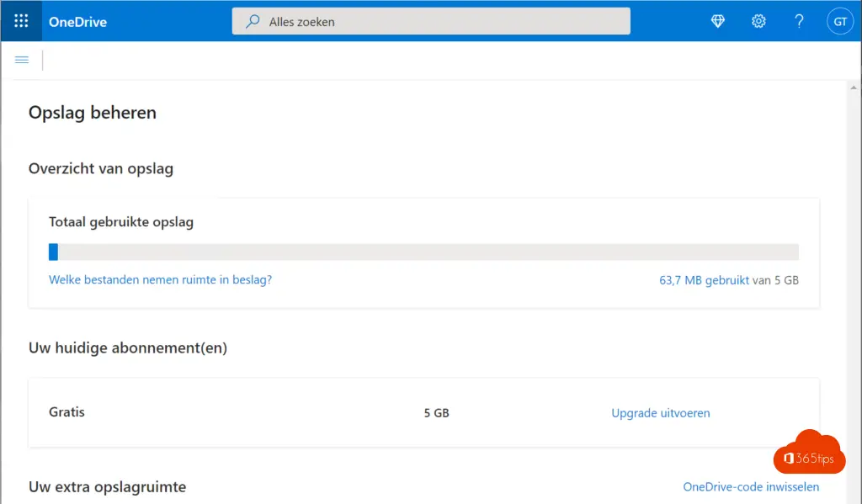The height and width of the screenshot is (504, 862).
Task: Open the settings gear icon
Action: click(x=758, y=21)
